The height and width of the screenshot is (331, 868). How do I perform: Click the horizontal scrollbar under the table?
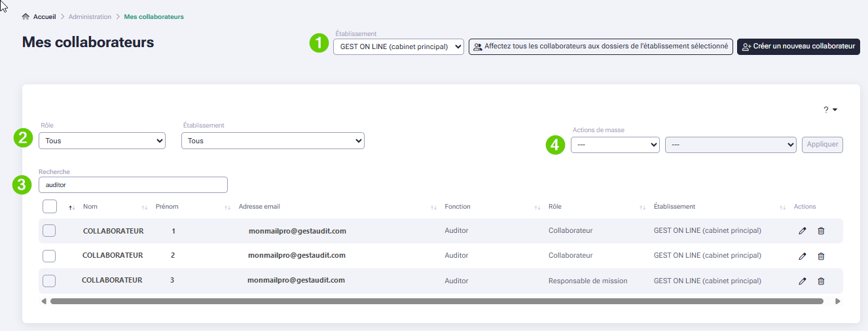point(436,302)
